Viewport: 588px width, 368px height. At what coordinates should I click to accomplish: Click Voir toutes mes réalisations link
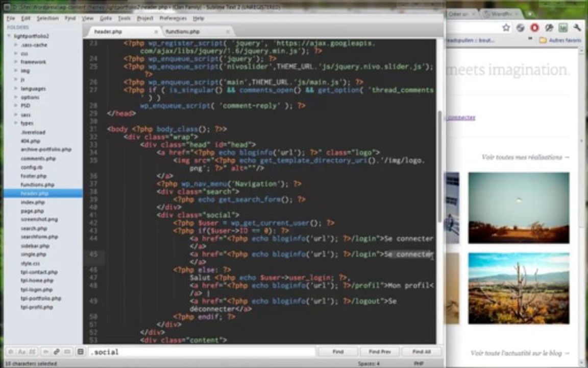point(525,157)
